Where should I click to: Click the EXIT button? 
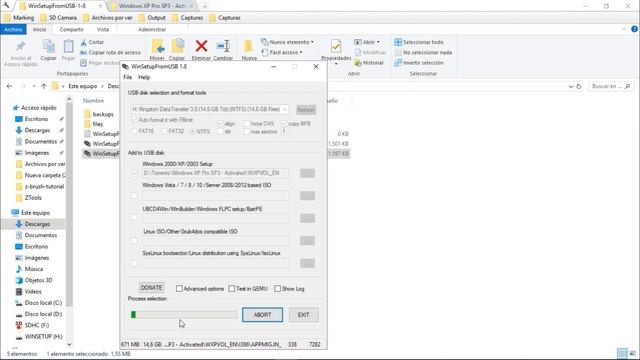coord(304,315)
